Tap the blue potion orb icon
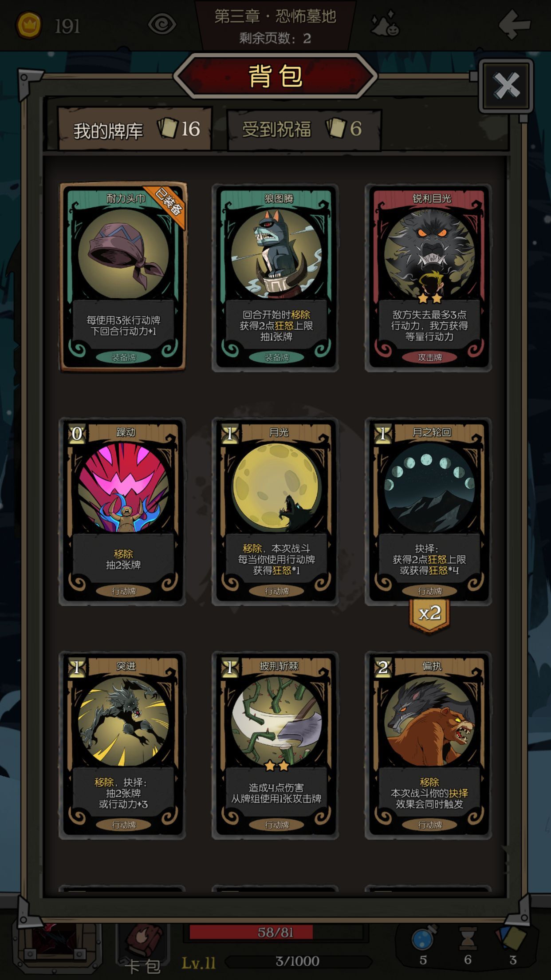 coord(423,938)
